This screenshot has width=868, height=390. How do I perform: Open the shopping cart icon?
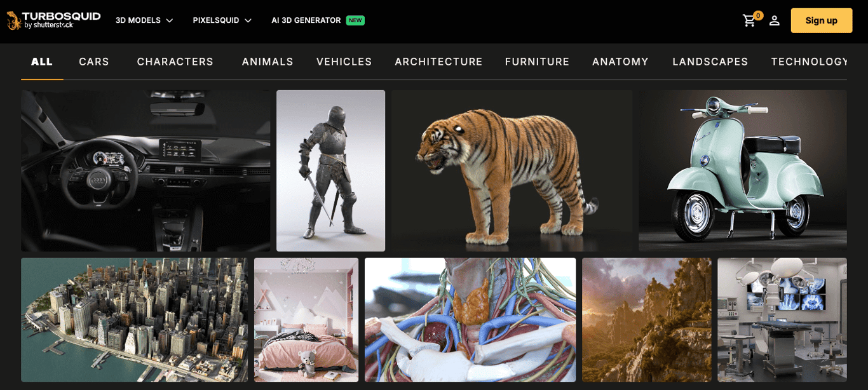click(x=749, y=20)
